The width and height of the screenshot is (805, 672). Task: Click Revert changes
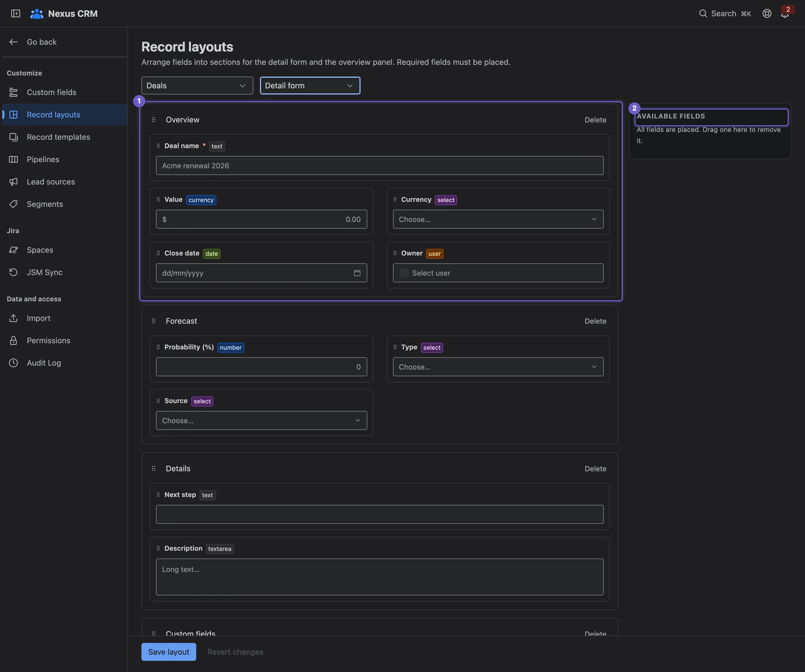click(x=235, y=652)
